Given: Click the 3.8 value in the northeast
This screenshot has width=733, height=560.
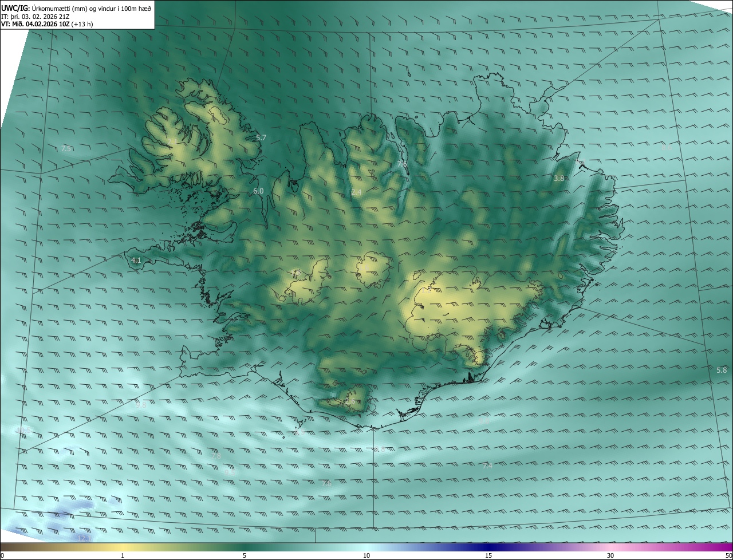Looking at the screenshot, I should click(559, 178).
